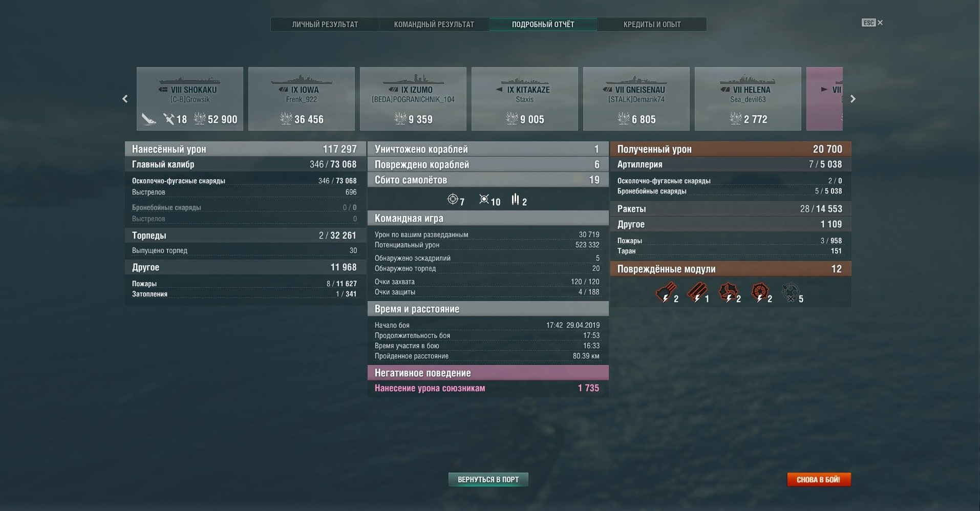The height and width of the screenshot is (511, 980).
Task: Click the destroyed AA mount module icon
Action: click(791, 292)
